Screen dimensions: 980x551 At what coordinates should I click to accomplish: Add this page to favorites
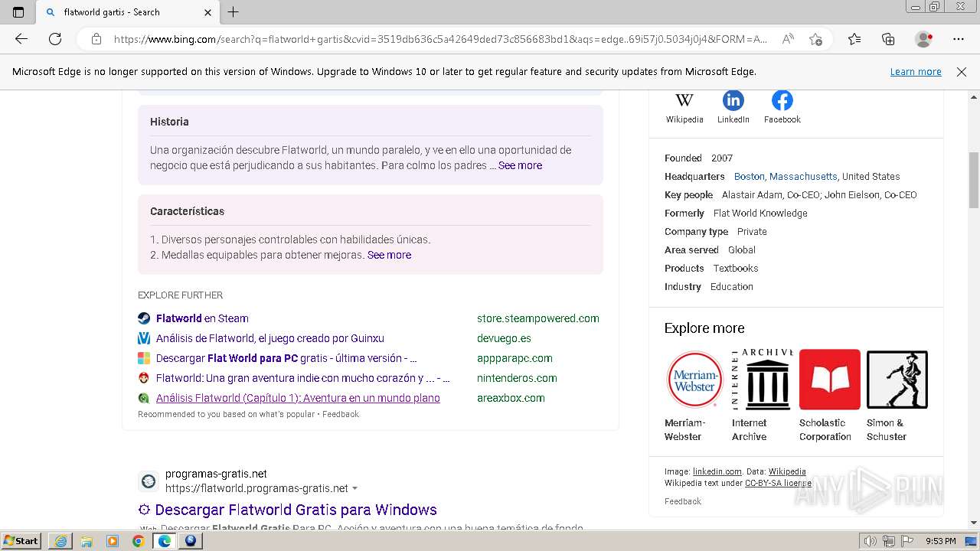[x=815, y=39]
